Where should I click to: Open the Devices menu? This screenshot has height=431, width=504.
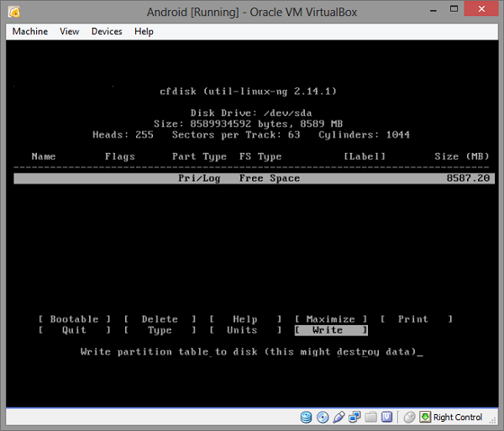(107, 31)
